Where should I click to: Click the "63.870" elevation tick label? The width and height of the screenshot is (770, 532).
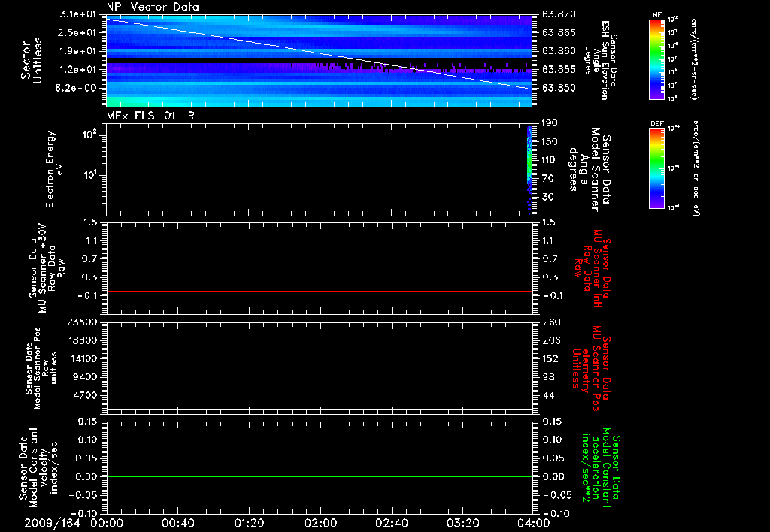coord(559,14)
